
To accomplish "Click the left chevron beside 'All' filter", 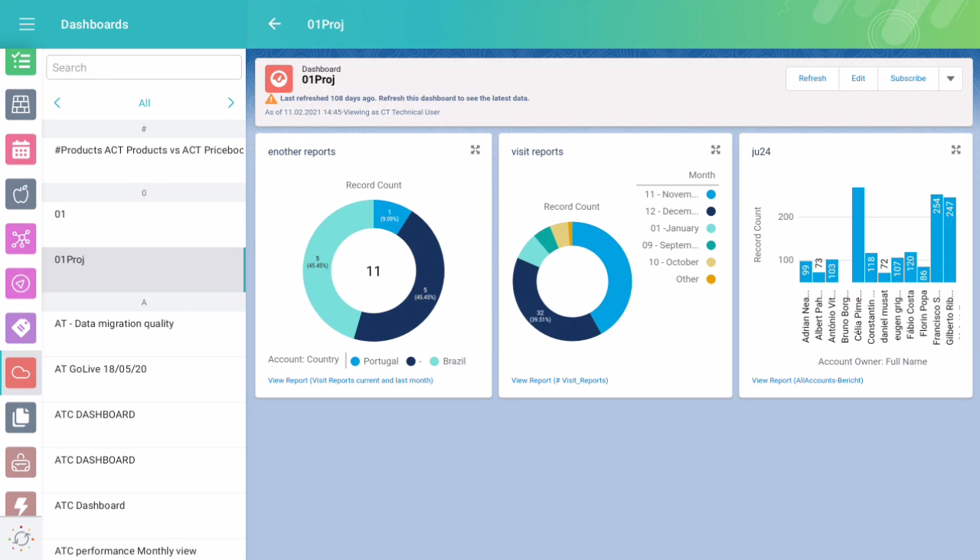I will tap(57, 102).
